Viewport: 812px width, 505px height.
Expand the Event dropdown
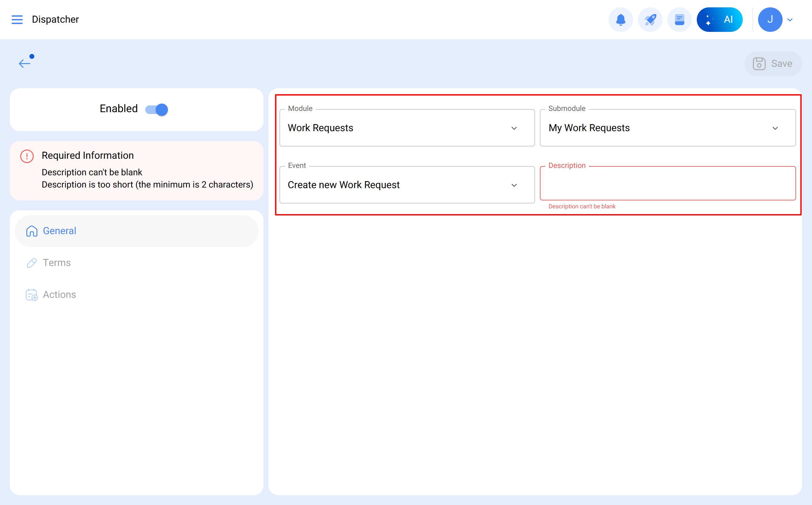coord(407,185)
